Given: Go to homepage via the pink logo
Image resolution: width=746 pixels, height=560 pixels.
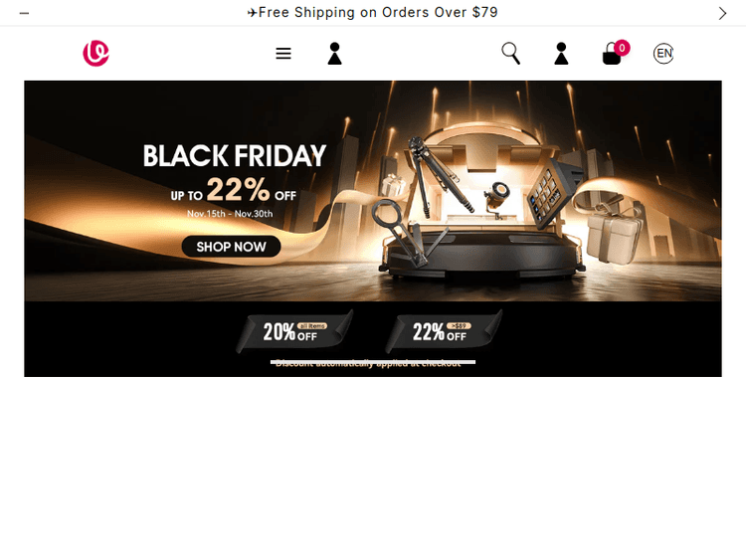Looking at the screenshot, I should coord(95,54).
